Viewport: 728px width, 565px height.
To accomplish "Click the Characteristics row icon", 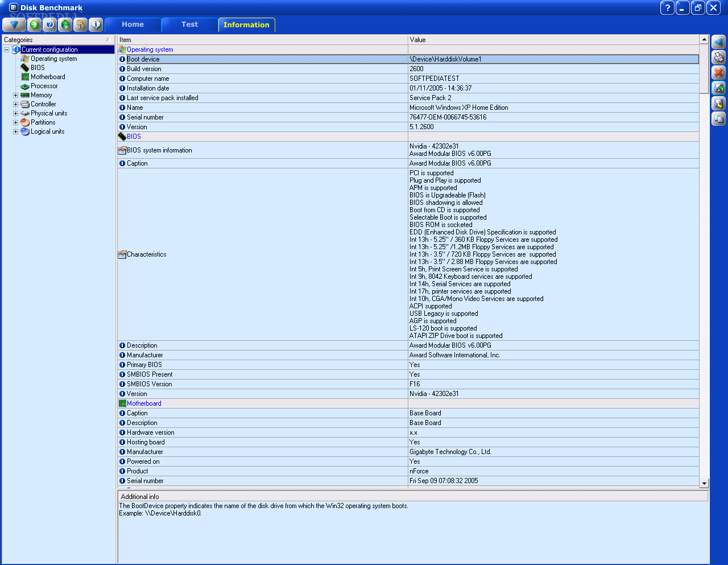I will [x=122, y=254].
